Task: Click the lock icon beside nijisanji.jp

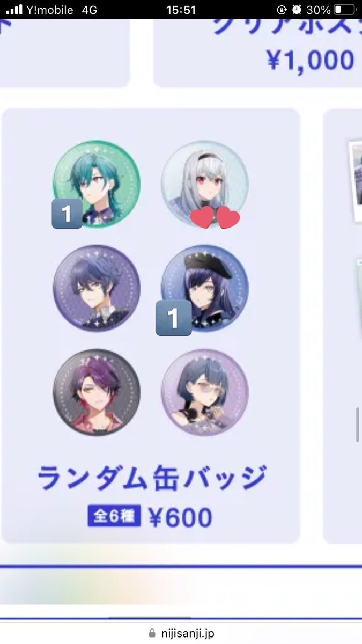Action: click(x=152, y=633)
